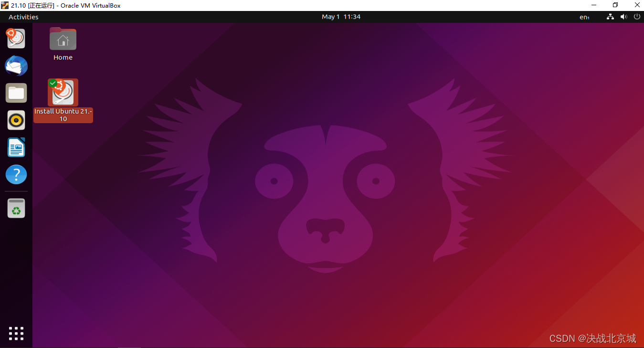Select the Install Ubuntu 21.10 desktop icon
Screen dimensions: 644x348
63,93
